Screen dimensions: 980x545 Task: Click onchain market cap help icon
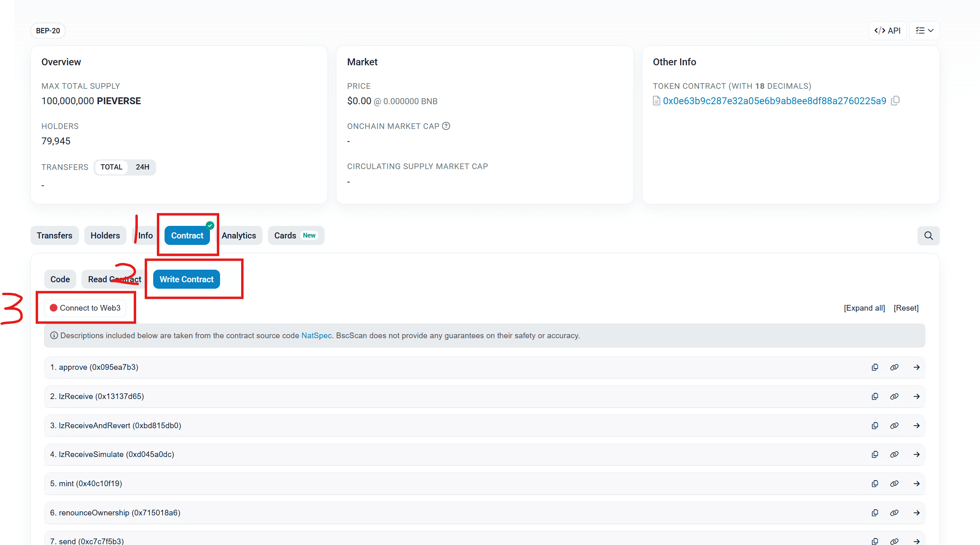(x=446, y=126)
